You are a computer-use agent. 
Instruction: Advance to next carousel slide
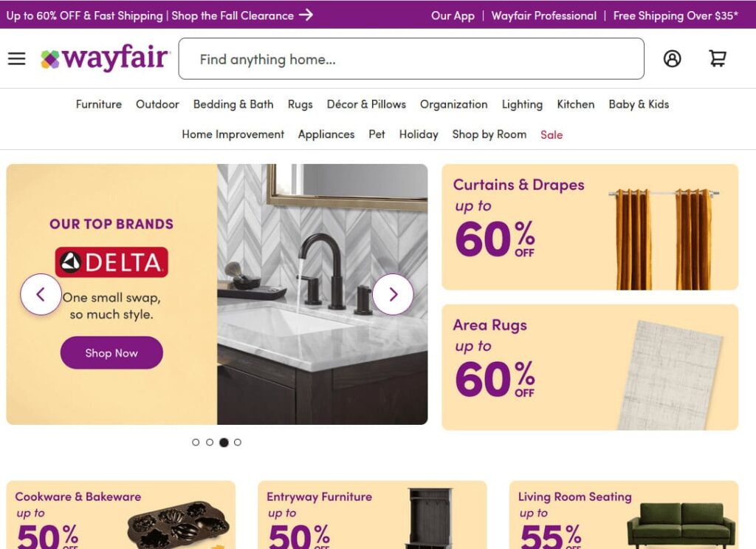(393, 294)
